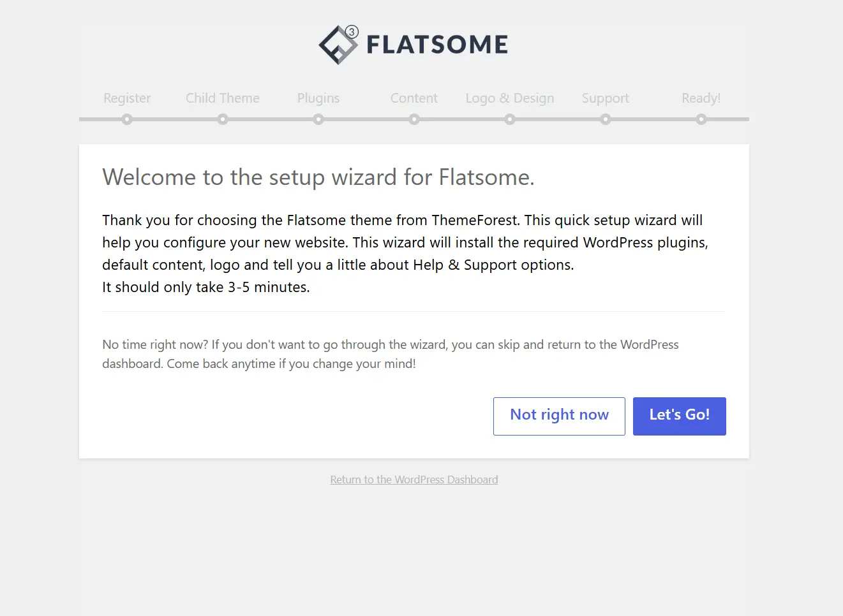Click the FLATSOME wordmark in header
Image resolution: width=843 pixels, height=616 pixels.
click(437, 45)
